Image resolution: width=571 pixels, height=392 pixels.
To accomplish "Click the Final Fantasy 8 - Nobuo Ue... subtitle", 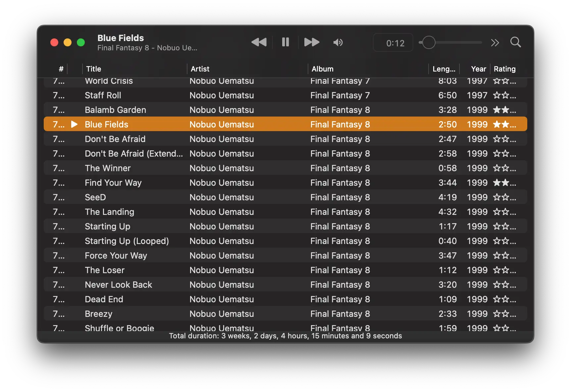I will pos(147,48).
